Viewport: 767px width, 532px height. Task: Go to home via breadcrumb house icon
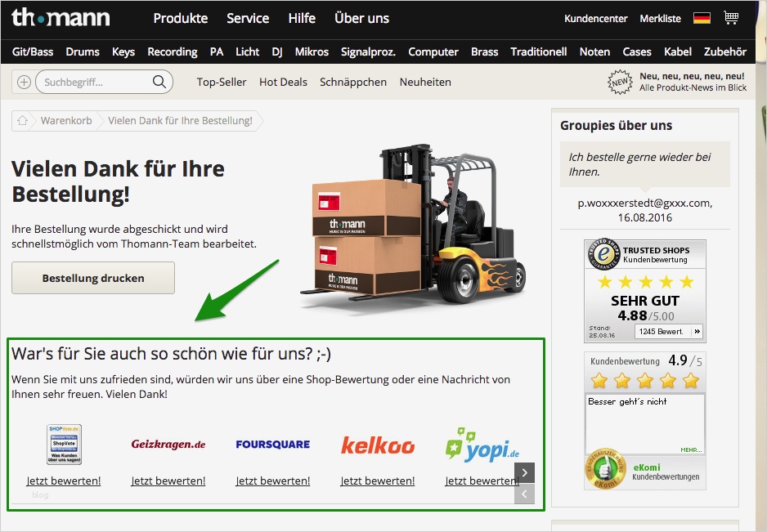[x=23, y=120]
